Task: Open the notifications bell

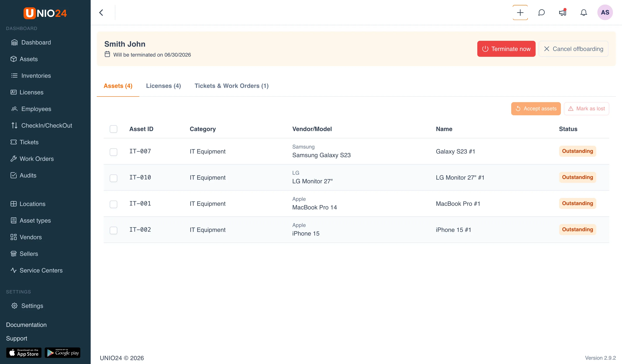Action: click(x=584, y=13)
